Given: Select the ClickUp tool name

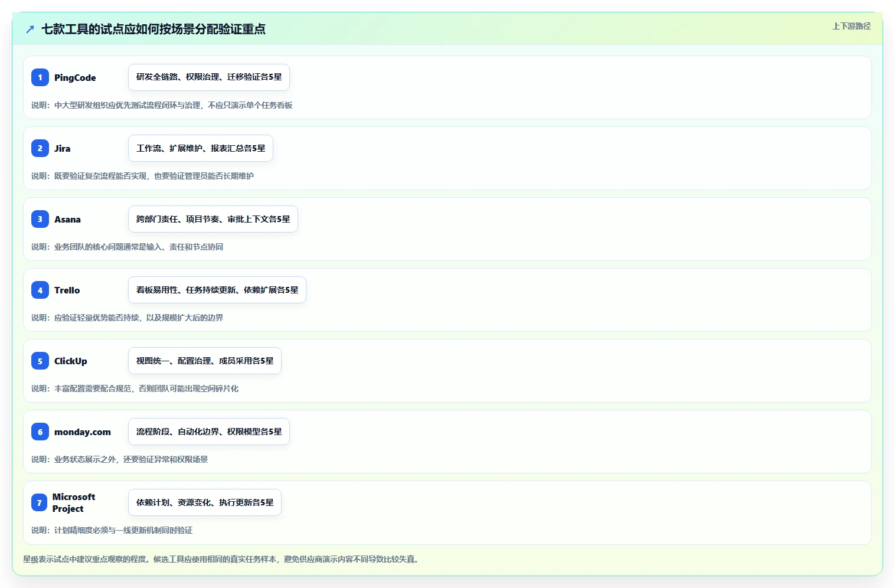Looking at the screenshot, I should (70, 361).
